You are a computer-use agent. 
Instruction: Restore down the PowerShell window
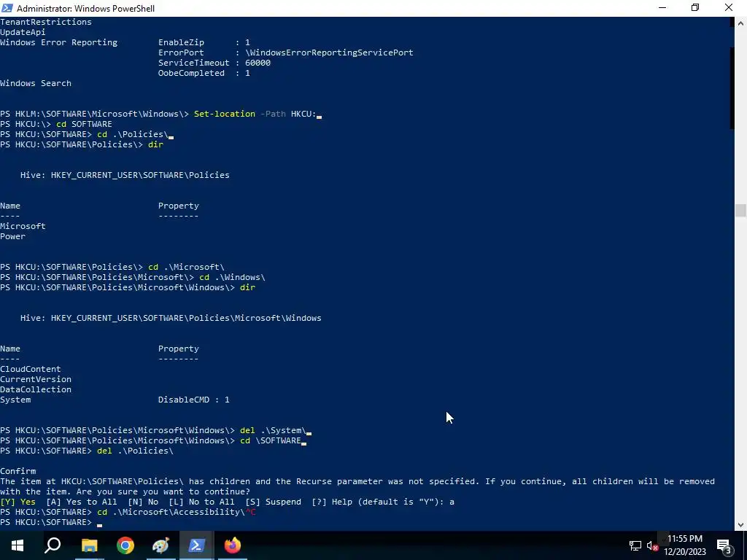click(695, 8)
